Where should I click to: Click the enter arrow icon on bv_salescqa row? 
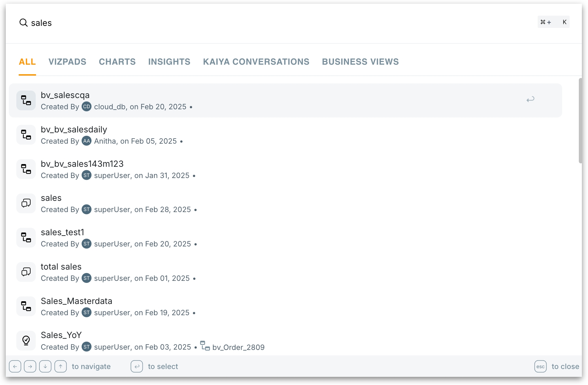530,99
